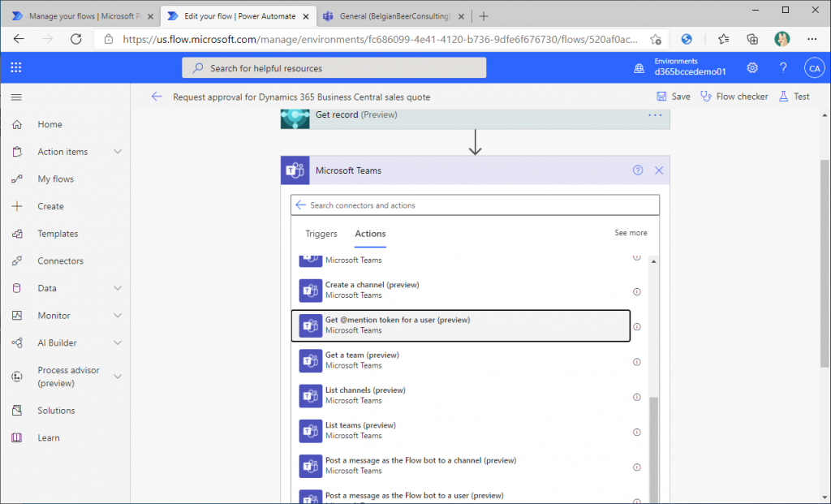Open the browser profile avatar
This screenshot has height=504, width=831.
point(781,39)
